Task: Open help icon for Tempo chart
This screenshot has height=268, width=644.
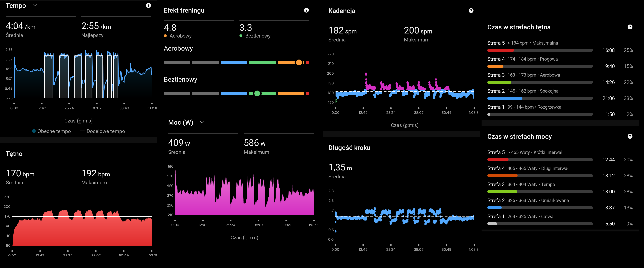Action: [148, 6]
